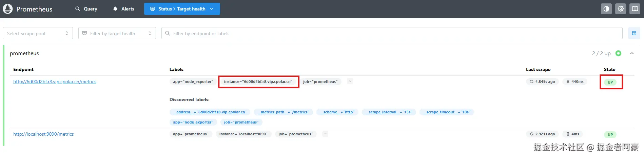644x157 pixels.
Task: Focus the Filter by endpoint or labels field
Action: coord(393,33)
